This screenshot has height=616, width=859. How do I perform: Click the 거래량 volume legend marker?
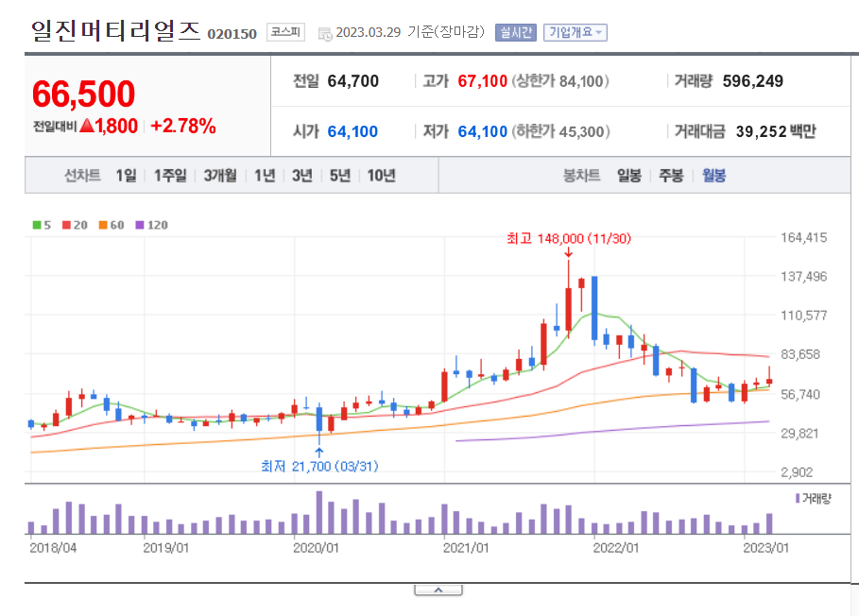798,498
